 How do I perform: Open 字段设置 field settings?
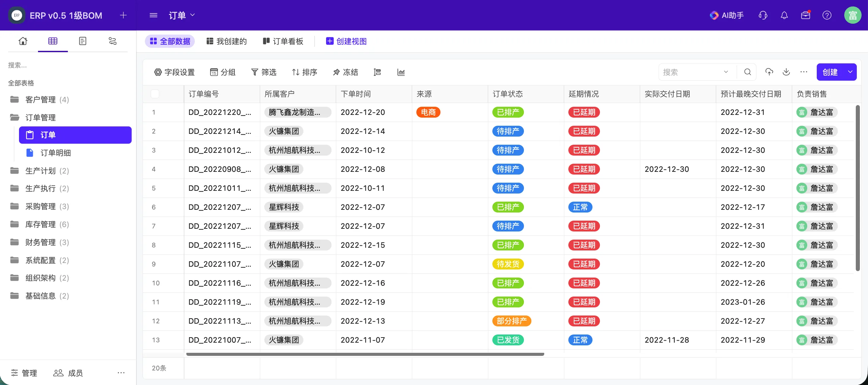[x=174, y=72]
